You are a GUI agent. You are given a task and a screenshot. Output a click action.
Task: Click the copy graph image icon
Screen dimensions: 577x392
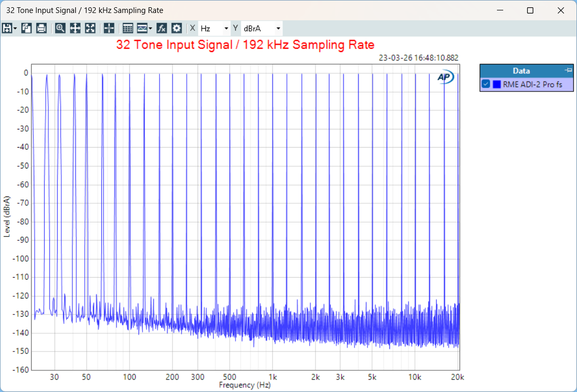pos(26,28)
